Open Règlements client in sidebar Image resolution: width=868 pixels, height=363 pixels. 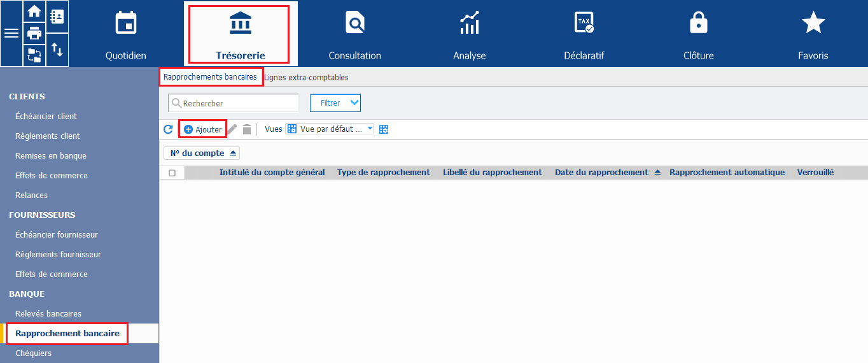click(x=48, y=136)
